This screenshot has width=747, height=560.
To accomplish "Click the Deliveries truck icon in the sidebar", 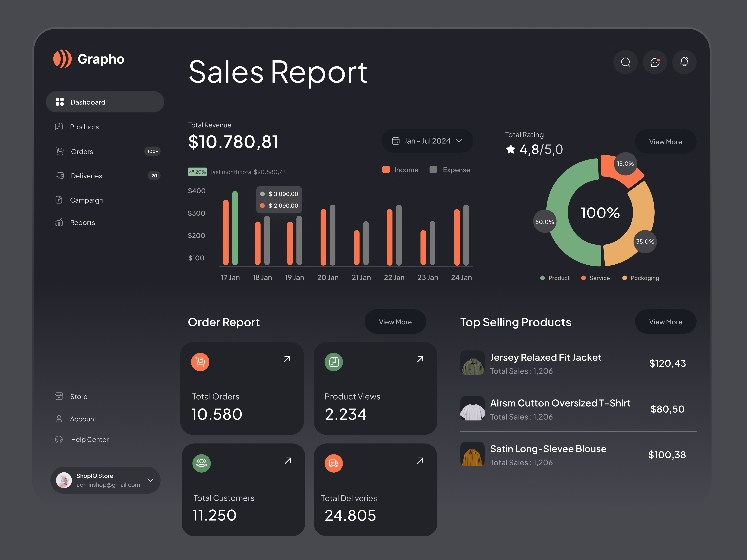I will click(x=59, y=175).
